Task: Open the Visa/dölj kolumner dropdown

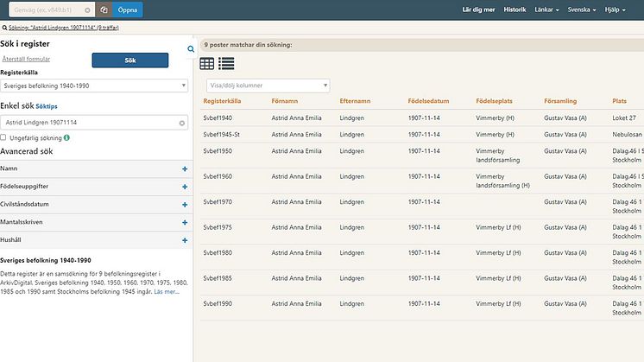Action: click(x=268, y=86)
